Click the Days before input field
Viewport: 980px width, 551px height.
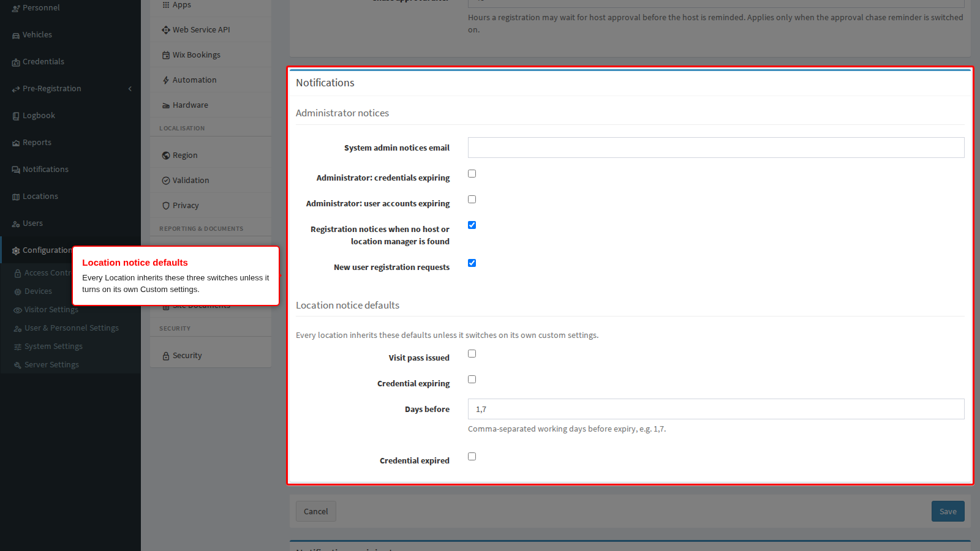click(716, 409)
